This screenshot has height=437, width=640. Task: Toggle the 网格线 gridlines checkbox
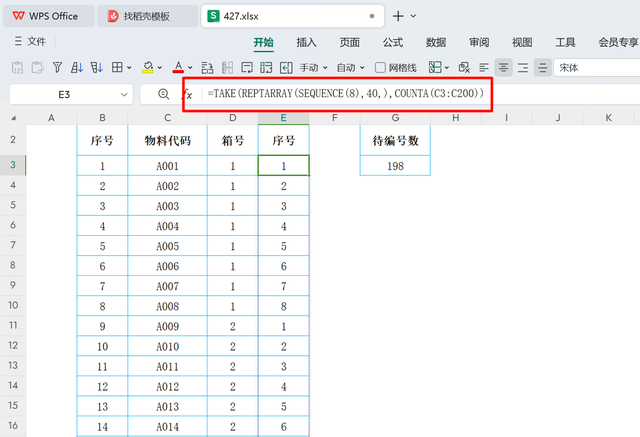(x=380, y=67)
